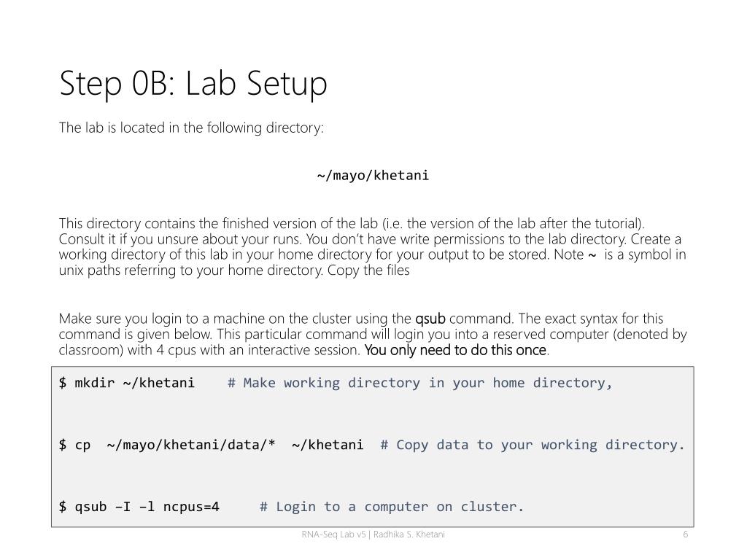Click the 'ncpus=4' argument in qsub command
747x560 pixels.
point(191,507)
